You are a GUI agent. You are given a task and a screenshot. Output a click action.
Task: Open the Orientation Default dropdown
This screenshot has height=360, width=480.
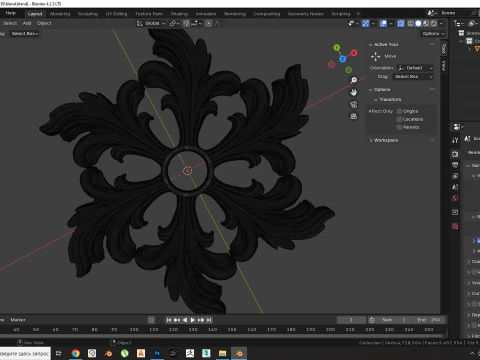[415, 68]
